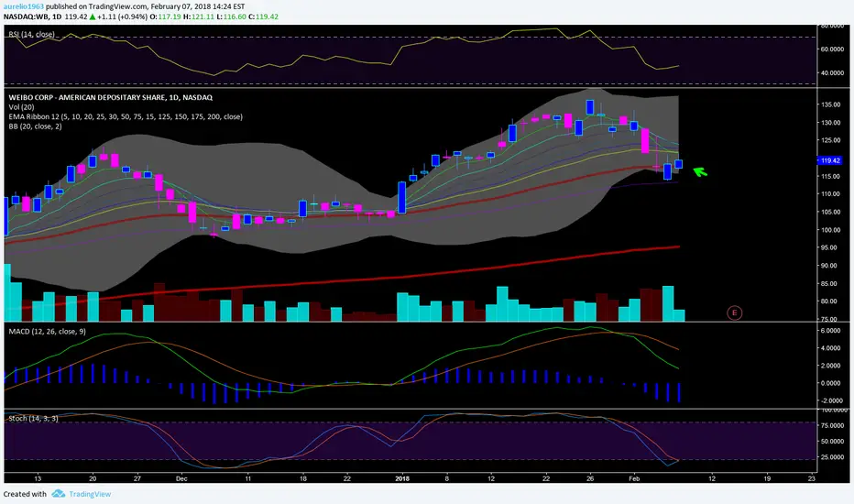Click the 19 label on date axis
Viewport: 854px width, 504px height.
pyautogui.click(x=767, y=479)
